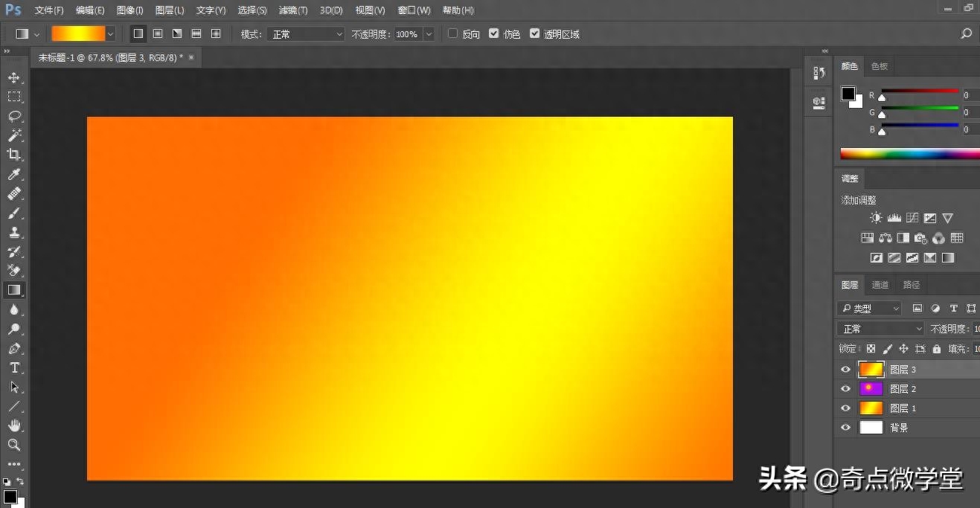Switch to the 色板 panel tab
980x508 pixels.
tap(880, 66)
